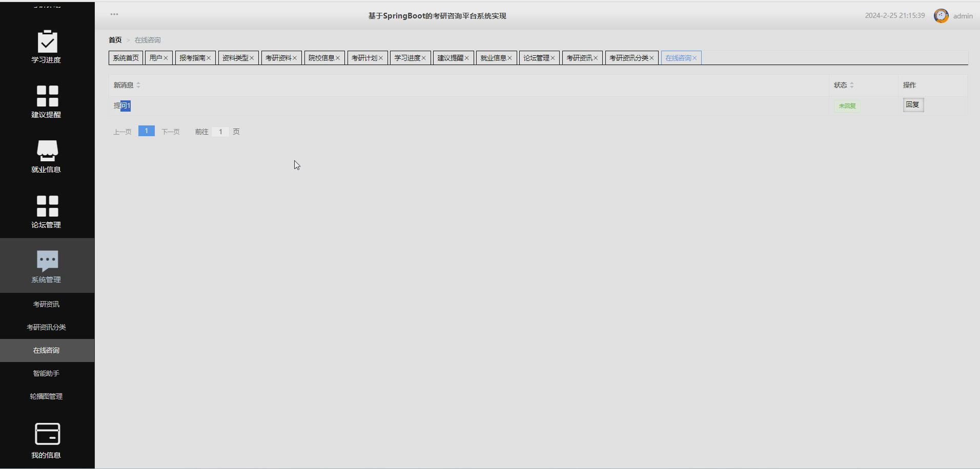
Task: Focus the 前往 page number input
Action: tap(220, 132)
